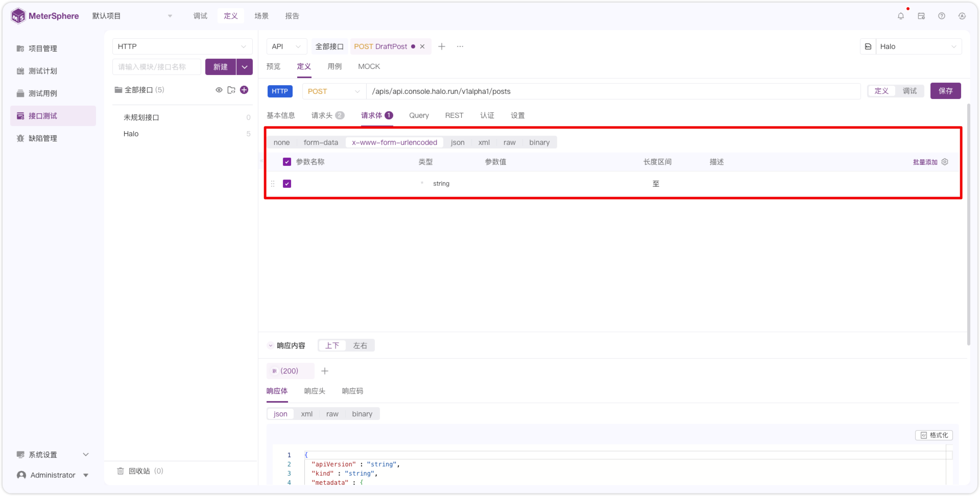Open 测试计划 in the sidebar
This screenshot has width=980, height=496.
pyautogui.click(x=43, y=71)
